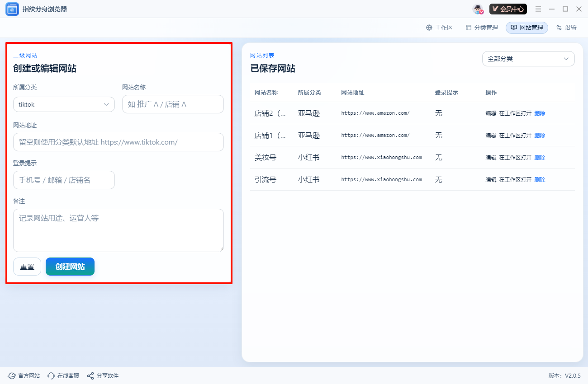Click the 在线客服 footer link text

click(x=68, y=376)
